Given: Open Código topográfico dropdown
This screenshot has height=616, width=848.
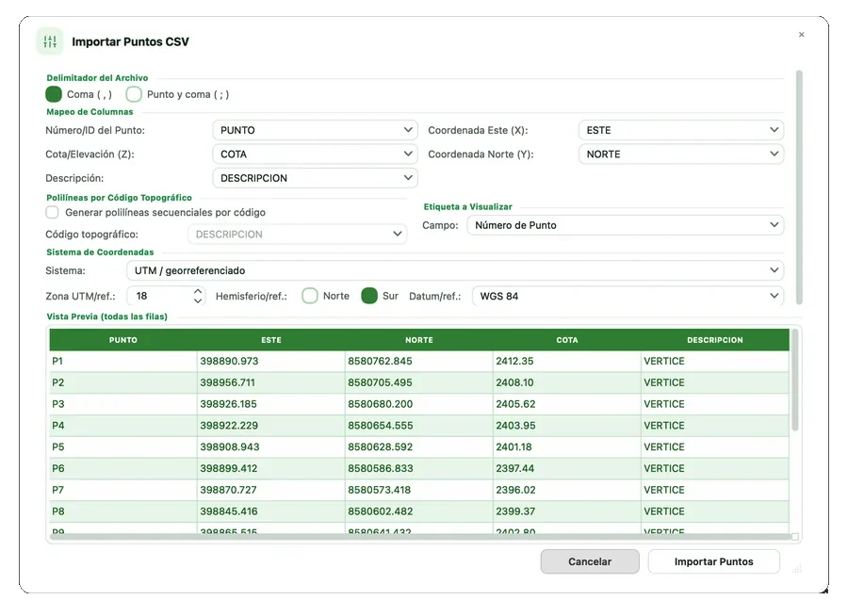Looking at the screenshot, I should (x=298, y=235).
